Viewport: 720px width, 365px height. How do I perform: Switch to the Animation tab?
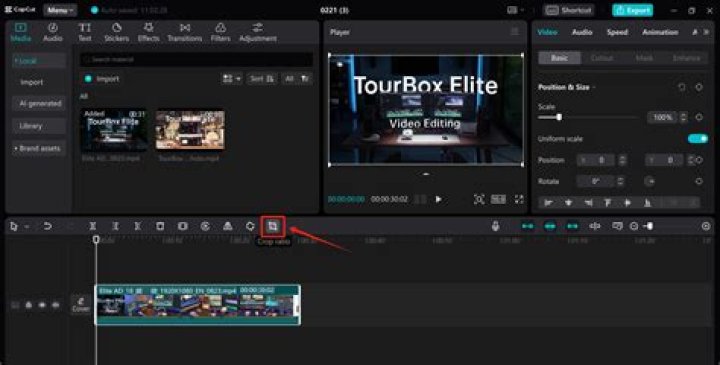(x=660, y=32)
